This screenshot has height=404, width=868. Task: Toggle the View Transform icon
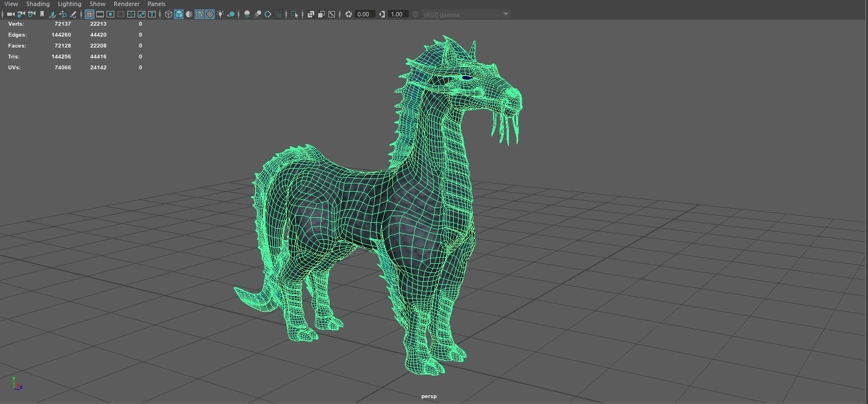(x=415, y=14)
